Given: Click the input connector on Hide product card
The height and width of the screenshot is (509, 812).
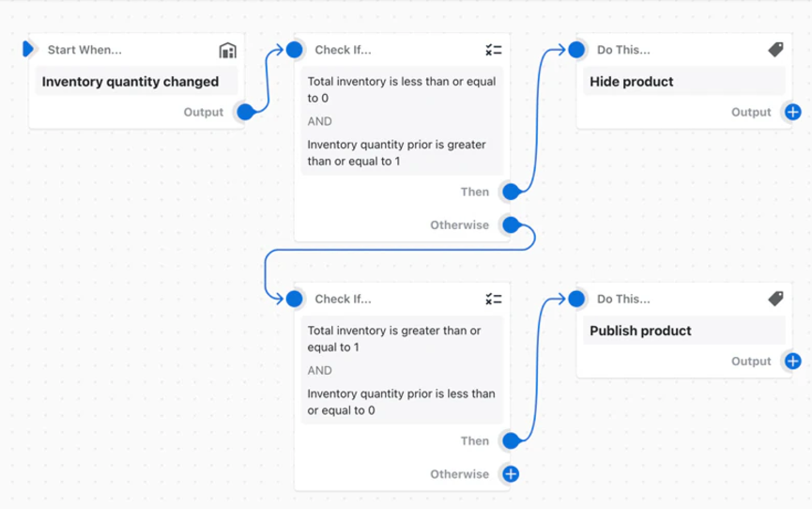Looking at the screenshot, I should point(576,50).
